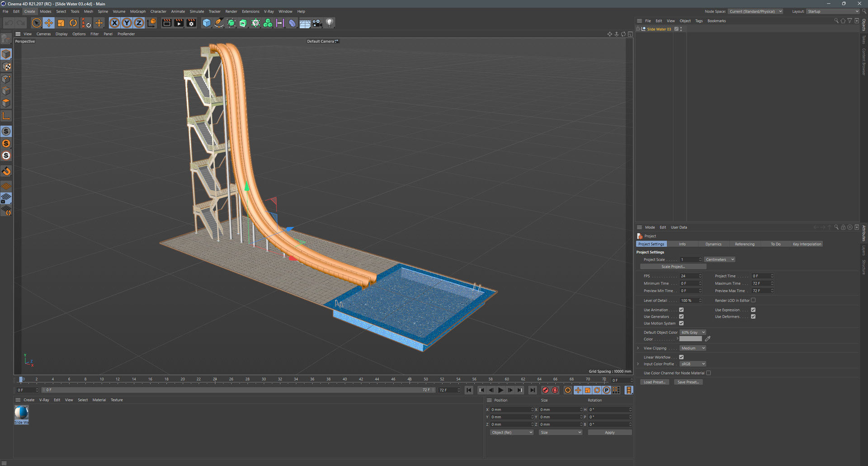
Task: Render view clapperboard icon
Action: tap(167, 23)
